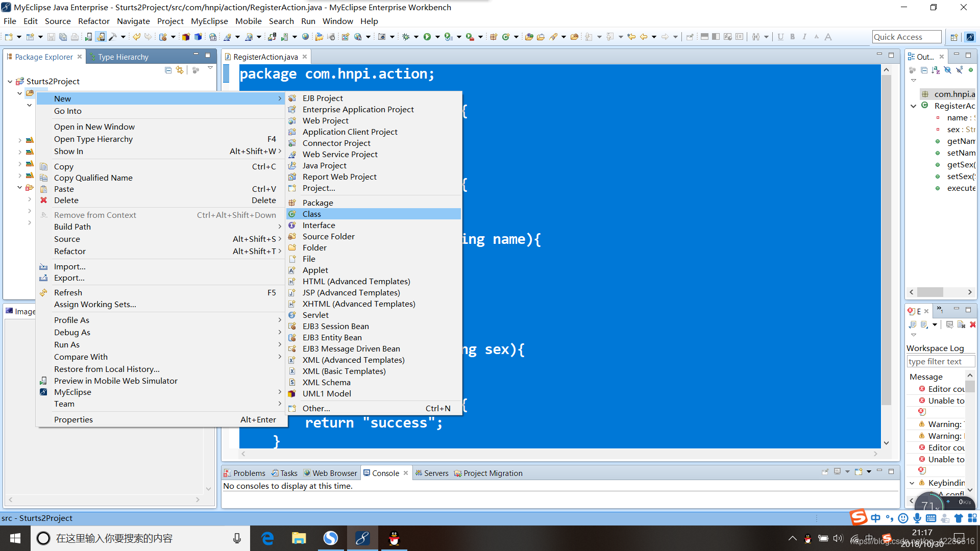Click the Open Perspective icon

click(x=954, y=37)
